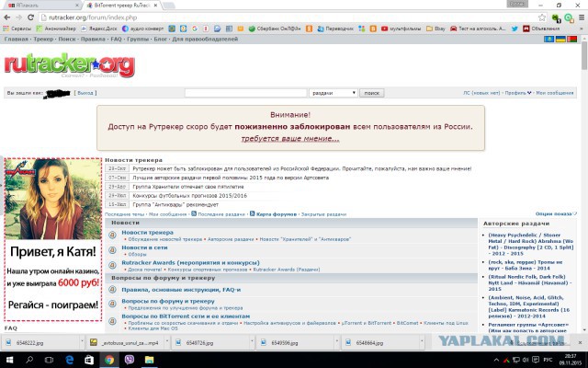Show more bookmarks with the overflow chevron
Screen dimensions: 588x368
[x=582, y=29]
